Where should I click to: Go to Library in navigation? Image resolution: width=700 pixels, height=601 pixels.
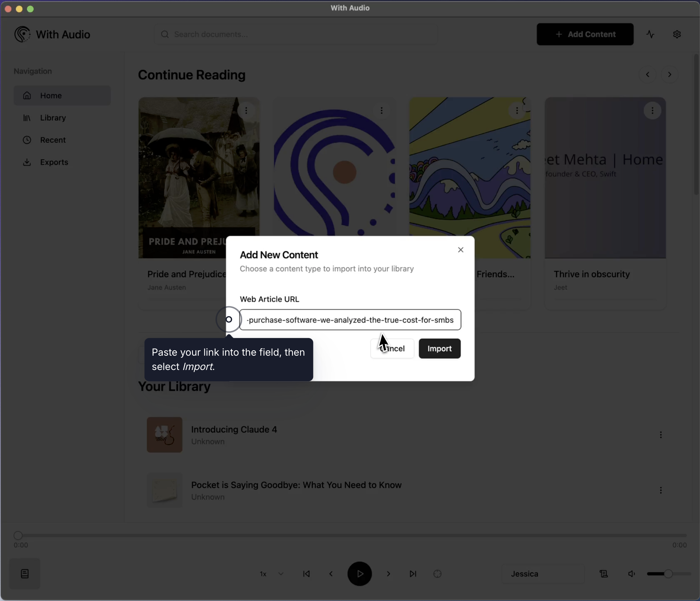point(53,118)
